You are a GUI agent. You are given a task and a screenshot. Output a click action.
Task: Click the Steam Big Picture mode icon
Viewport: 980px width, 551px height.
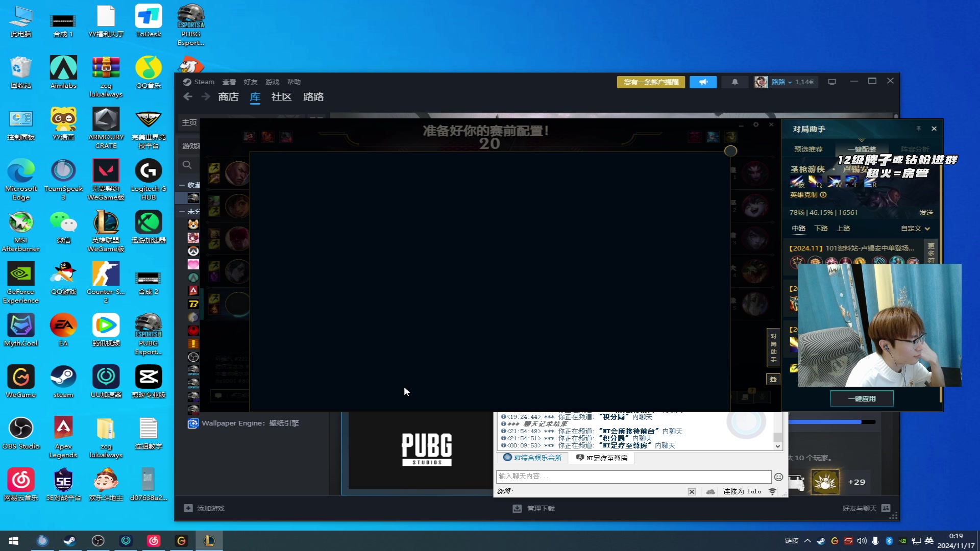click(x=832, y=82)
